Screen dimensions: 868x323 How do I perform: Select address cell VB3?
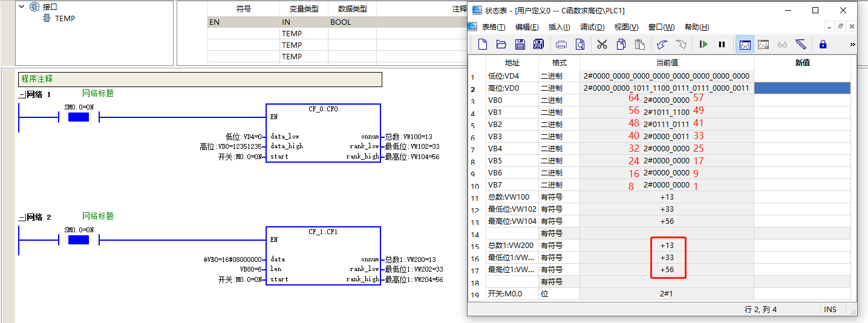click(x=512, y=137)
